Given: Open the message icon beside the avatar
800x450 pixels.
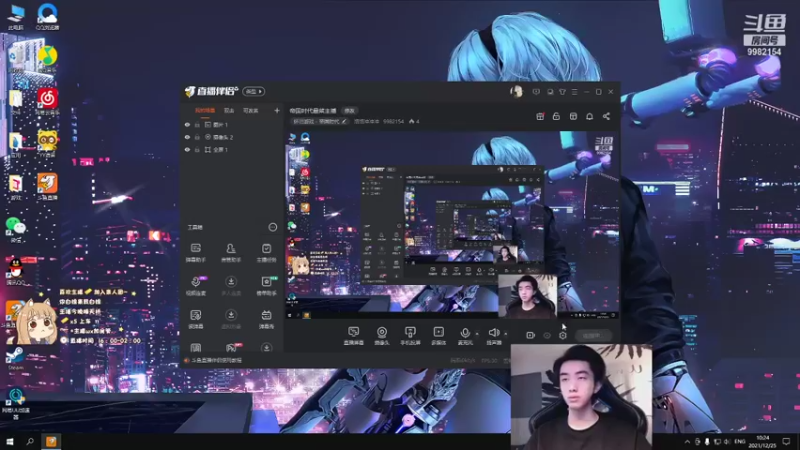Looking at the screenshot, I should point(536,92).
